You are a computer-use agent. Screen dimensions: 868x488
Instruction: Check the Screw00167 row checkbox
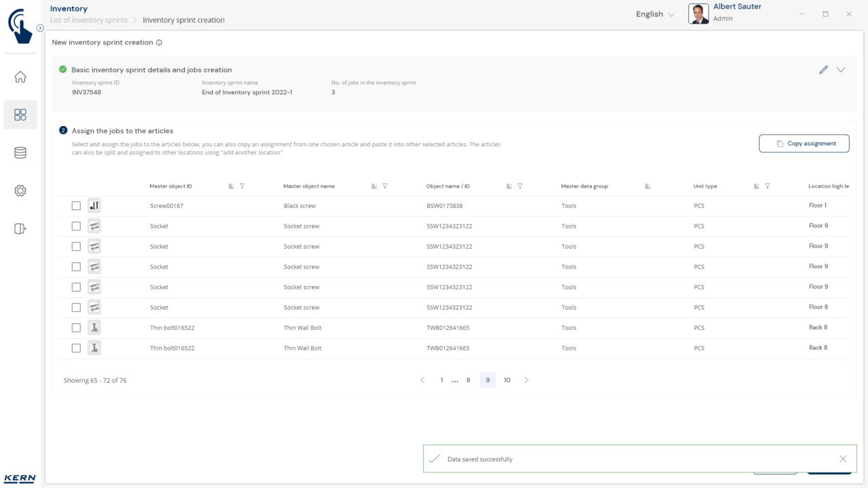coord(76,206)
